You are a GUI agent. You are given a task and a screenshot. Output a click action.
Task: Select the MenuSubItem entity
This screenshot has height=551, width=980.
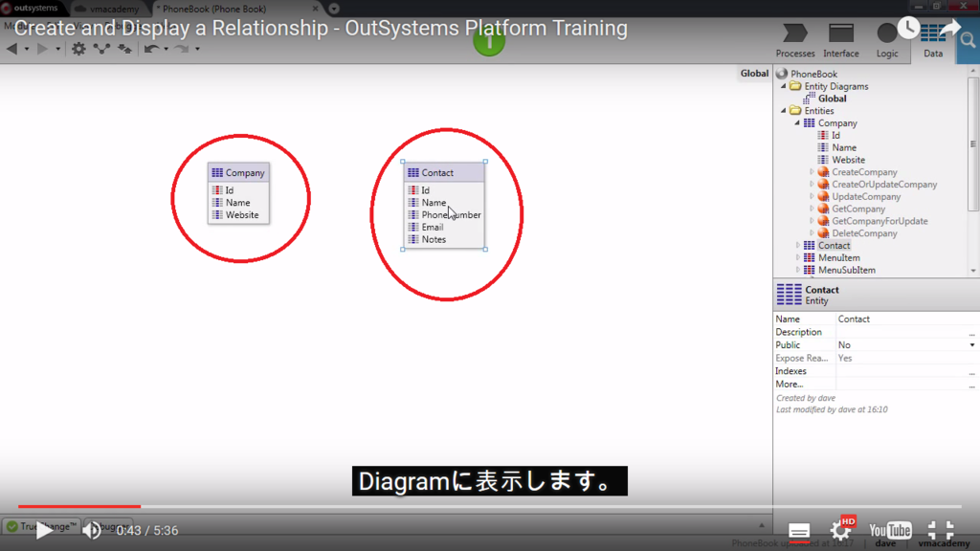(846, 270)
